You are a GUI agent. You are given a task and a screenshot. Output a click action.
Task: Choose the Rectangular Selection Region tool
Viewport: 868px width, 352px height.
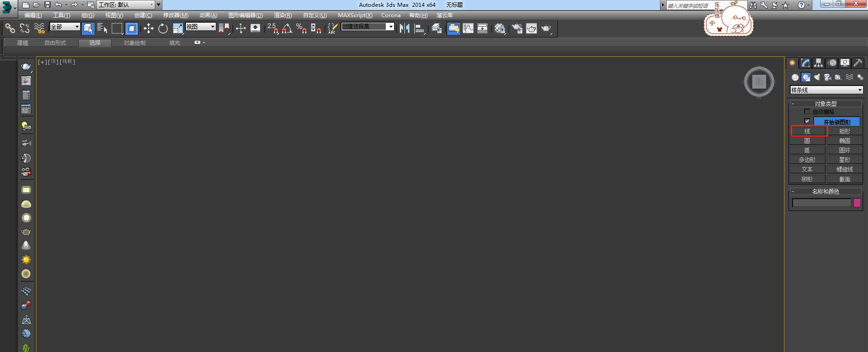coord(117,29)
